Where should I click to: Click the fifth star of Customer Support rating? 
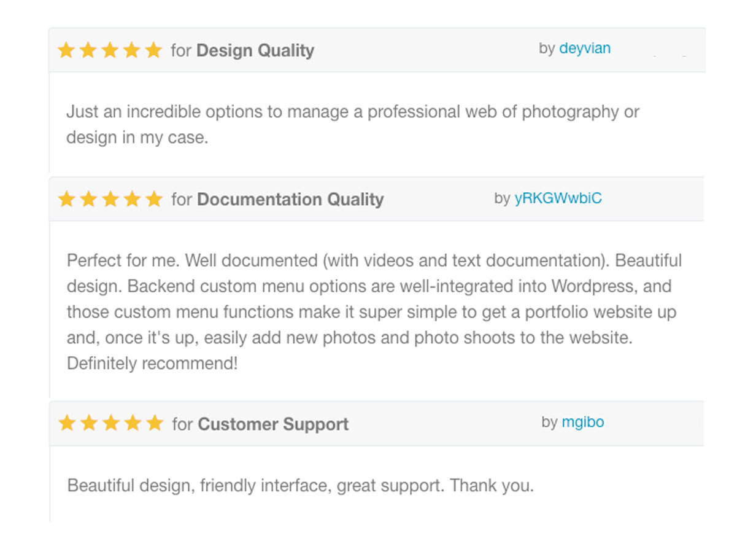pos(155,423)
